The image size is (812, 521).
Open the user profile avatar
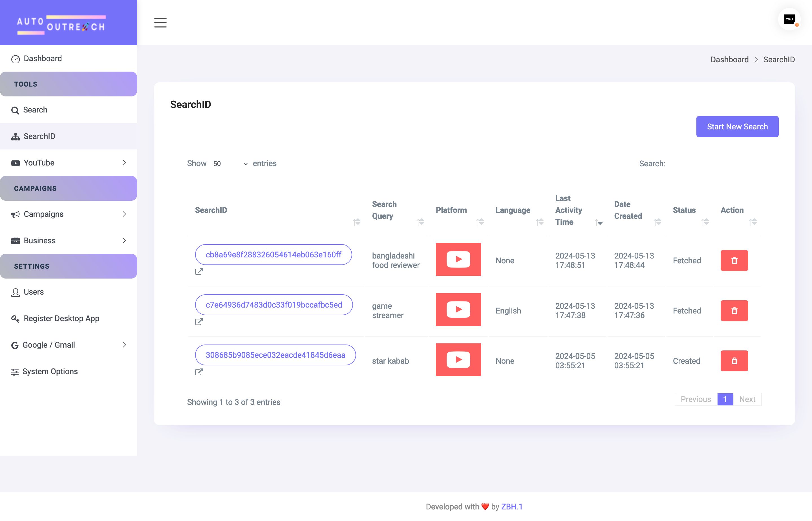(x=789, y=20)
